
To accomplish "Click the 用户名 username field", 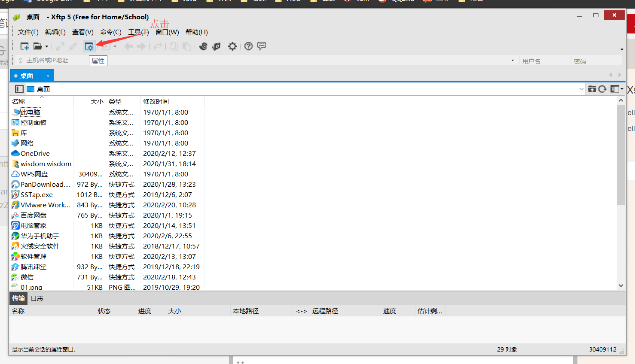I will (x=544, y=61).
